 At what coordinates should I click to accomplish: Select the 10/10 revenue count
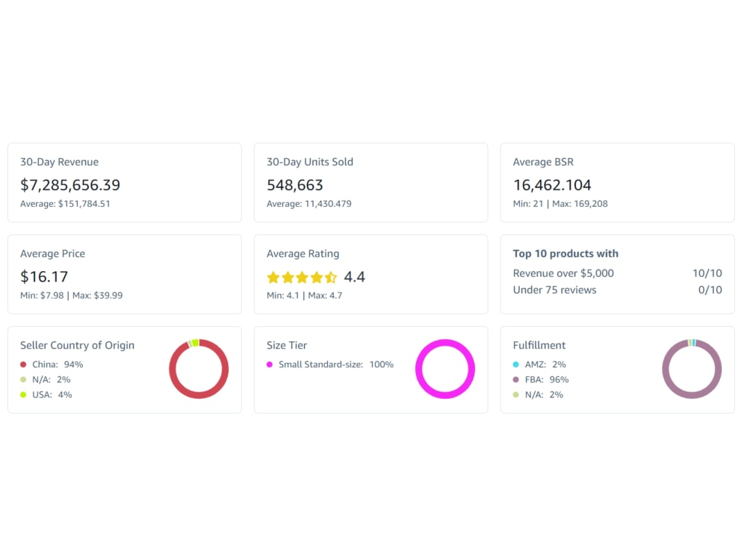click(x=707, y=273)
